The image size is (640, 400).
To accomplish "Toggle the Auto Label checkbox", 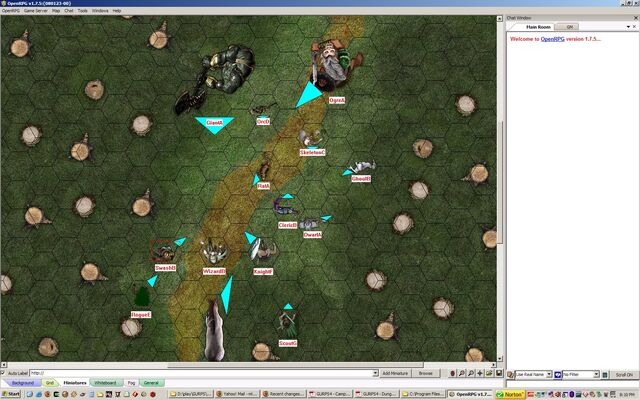I will [x=3, y=373].
